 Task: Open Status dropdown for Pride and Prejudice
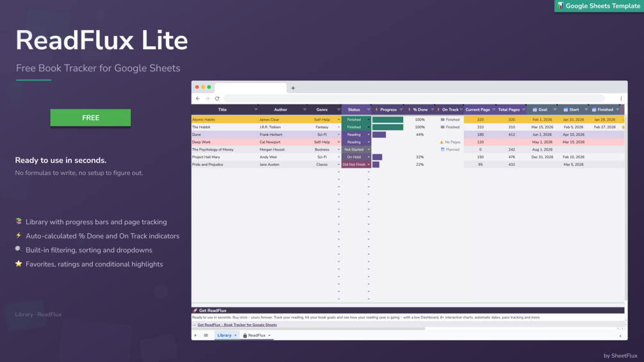[368, 165]
